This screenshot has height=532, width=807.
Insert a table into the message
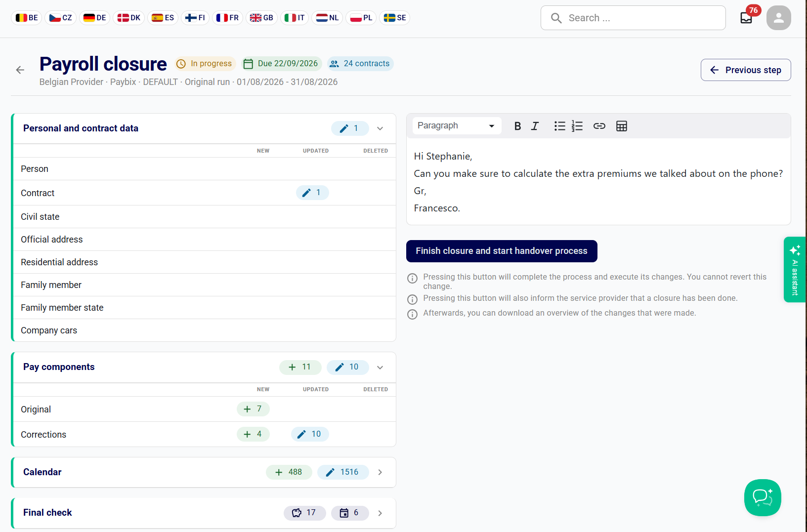(x=622, y=126)
